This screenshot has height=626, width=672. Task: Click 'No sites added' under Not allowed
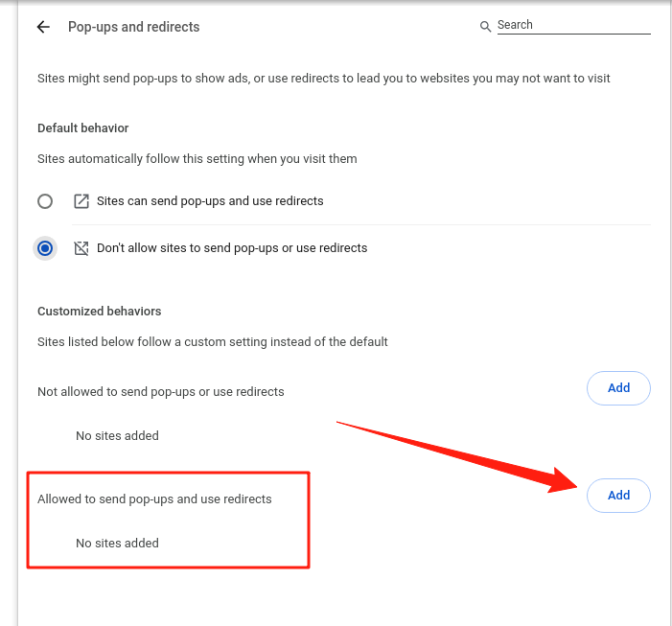click(x=117, y=435)
